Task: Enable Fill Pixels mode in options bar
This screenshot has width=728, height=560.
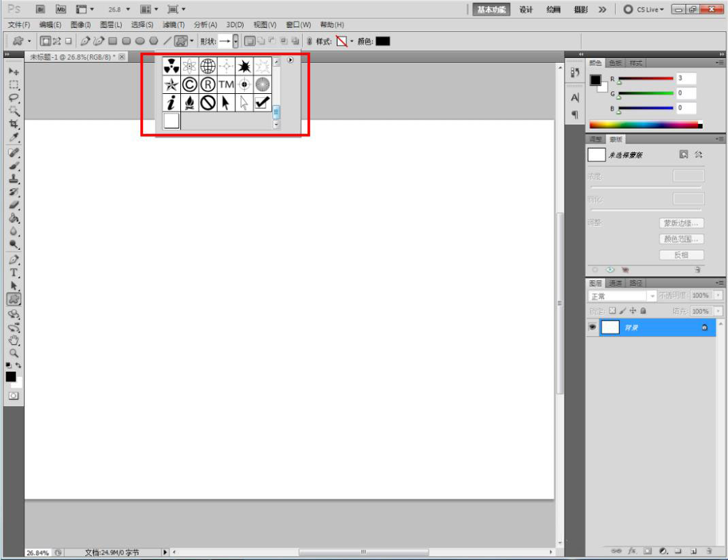Action: [x=68, y=41]
